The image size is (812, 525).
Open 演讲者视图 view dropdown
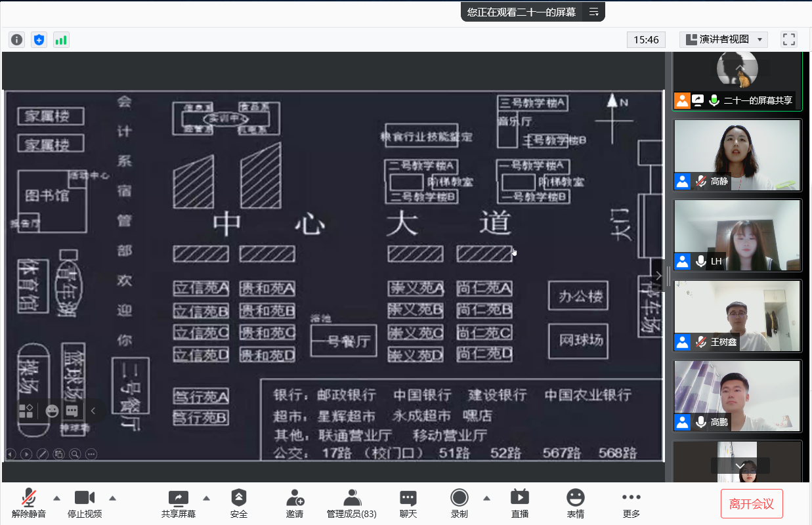[x=723, y=39]
